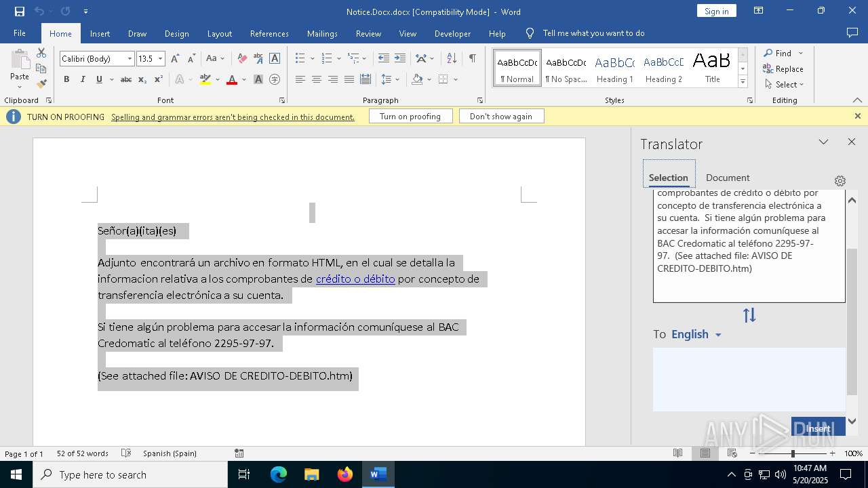Open the Mailings tab
This screenshot has height=488, width=868.
(322, 33)
